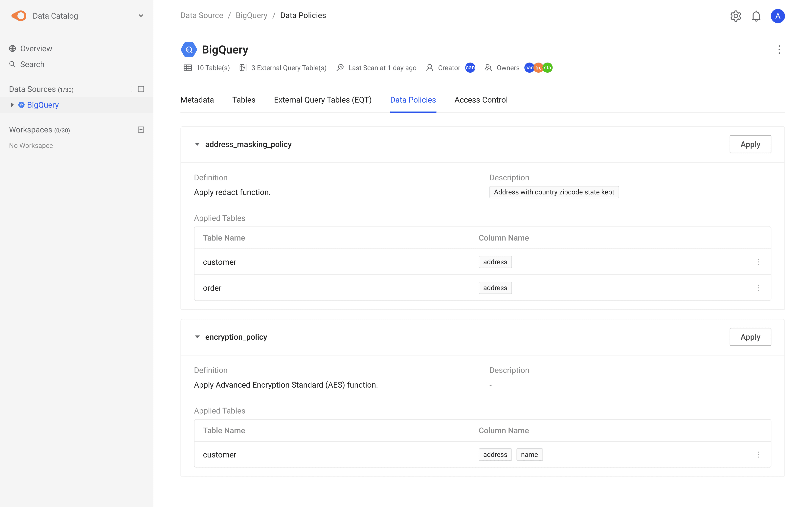Image resolution: width=812 pixels, height=507 pixels.
Task: Apply the address_masking_policy
Action: [x=750, y=144]
